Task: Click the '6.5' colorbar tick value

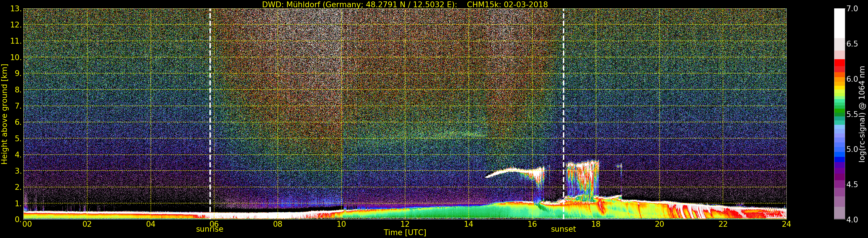Action: 852,44
